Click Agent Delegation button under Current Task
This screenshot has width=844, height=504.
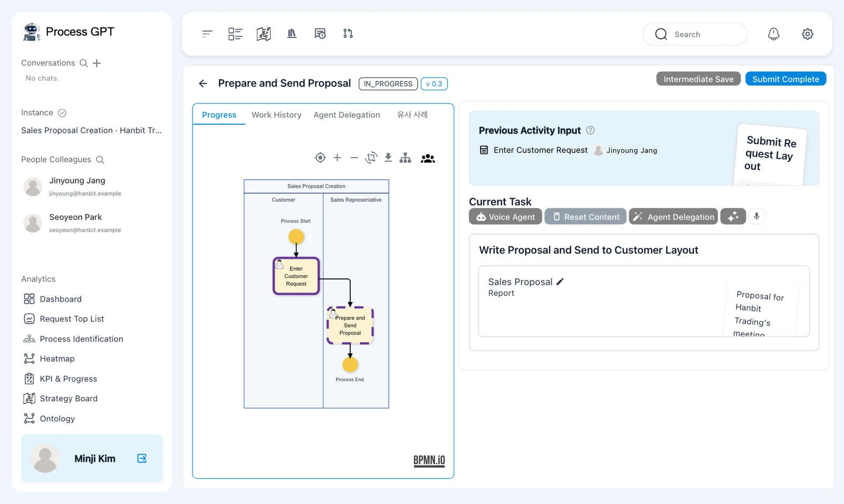pyautogui.click(x=673, y=216)
